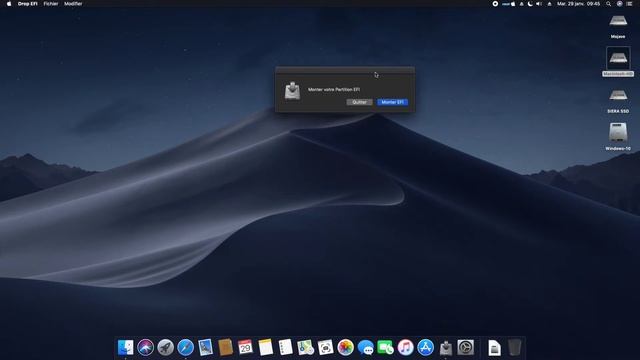
Task: Open Calendar showing 29 in Dock
Action: pos(245,347)
